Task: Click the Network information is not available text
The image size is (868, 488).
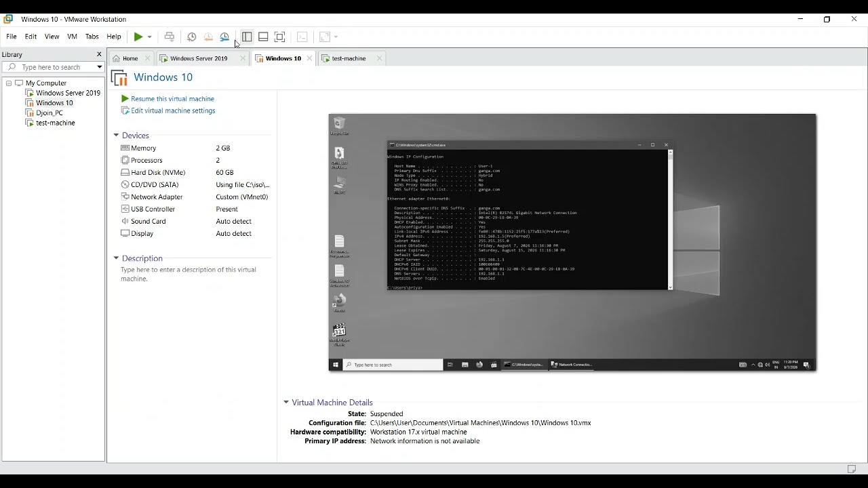Action: click(x=425, y=441)
